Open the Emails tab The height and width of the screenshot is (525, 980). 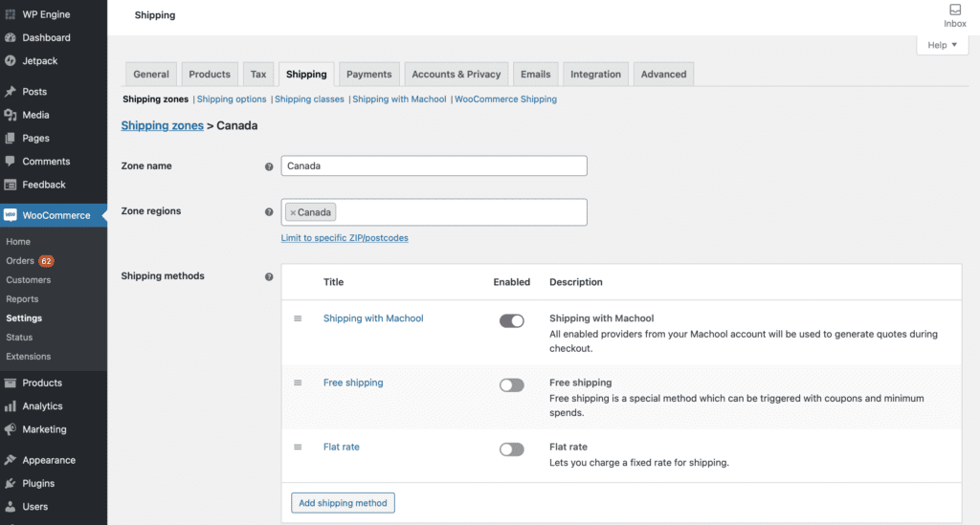[536, 75]
